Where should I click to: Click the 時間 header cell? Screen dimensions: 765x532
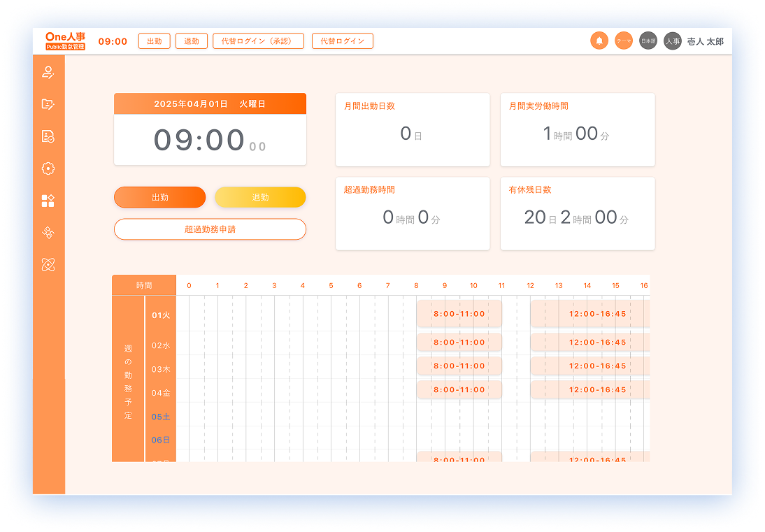click(x=144, y=285)
